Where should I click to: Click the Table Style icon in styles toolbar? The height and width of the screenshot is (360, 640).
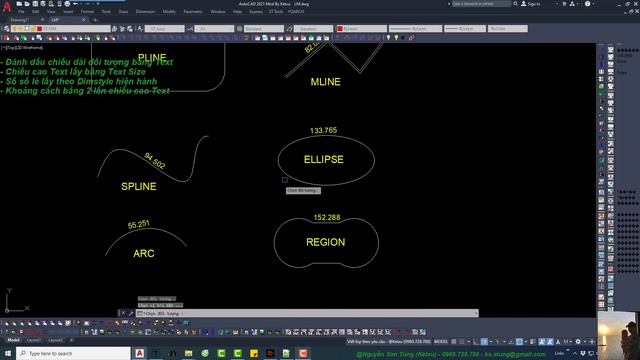pyautogui.click(x=240, y=29)
